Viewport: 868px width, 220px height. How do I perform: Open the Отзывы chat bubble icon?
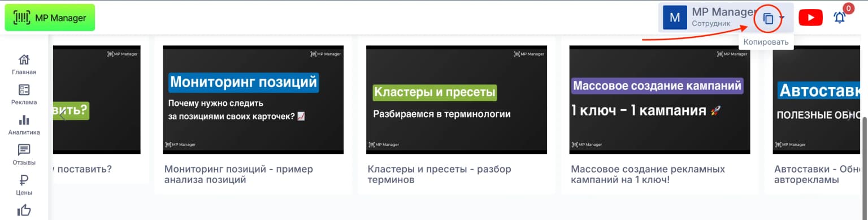[x=24, y=150]
